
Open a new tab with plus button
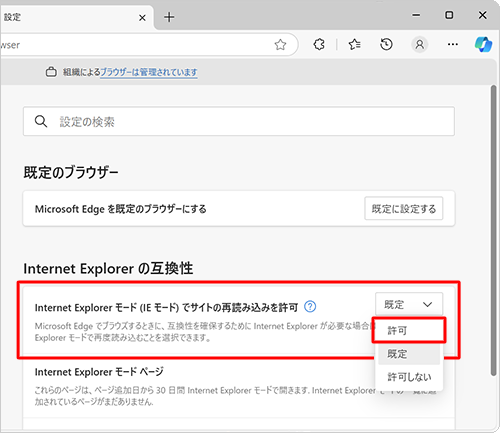pyautogui.click(x=169, y=17)
